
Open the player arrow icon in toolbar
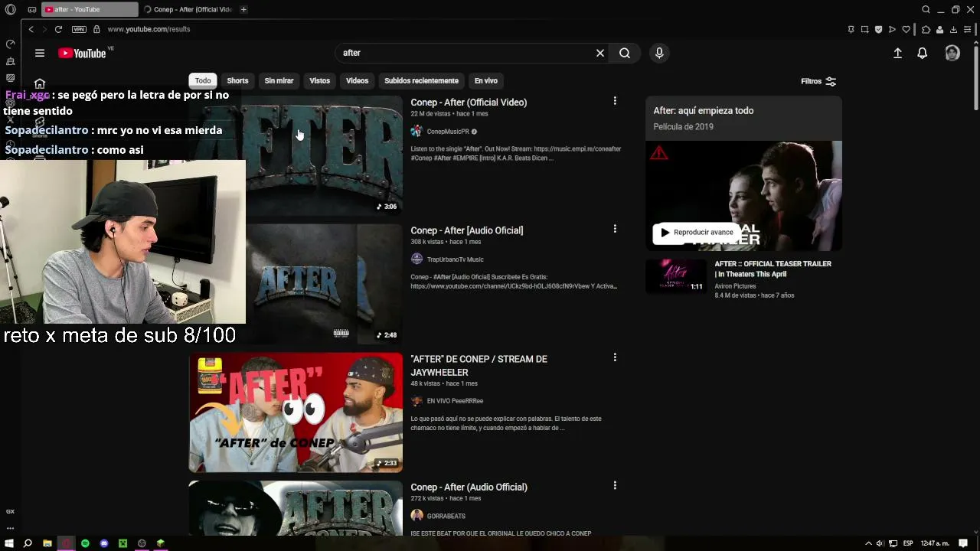point(892,29)
